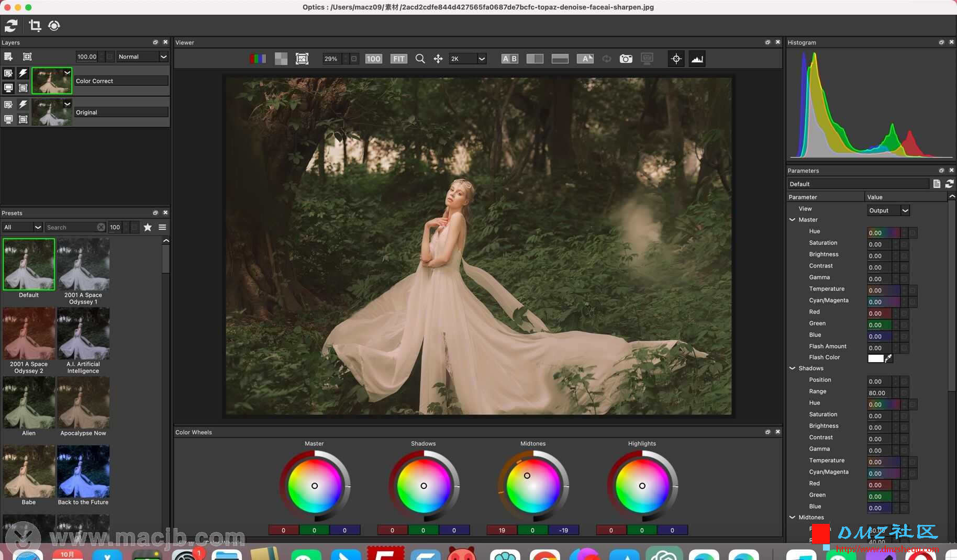Click the small checkbox right of Master Hue value
This screenshot has width=957, height=560.
[913, 233]
